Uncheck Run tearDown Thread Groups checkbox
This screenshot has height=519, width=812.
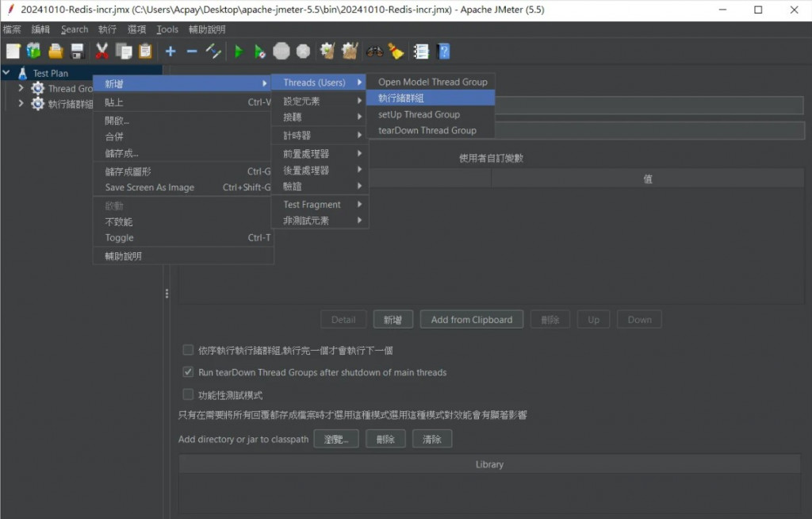[x=188, y=371]
